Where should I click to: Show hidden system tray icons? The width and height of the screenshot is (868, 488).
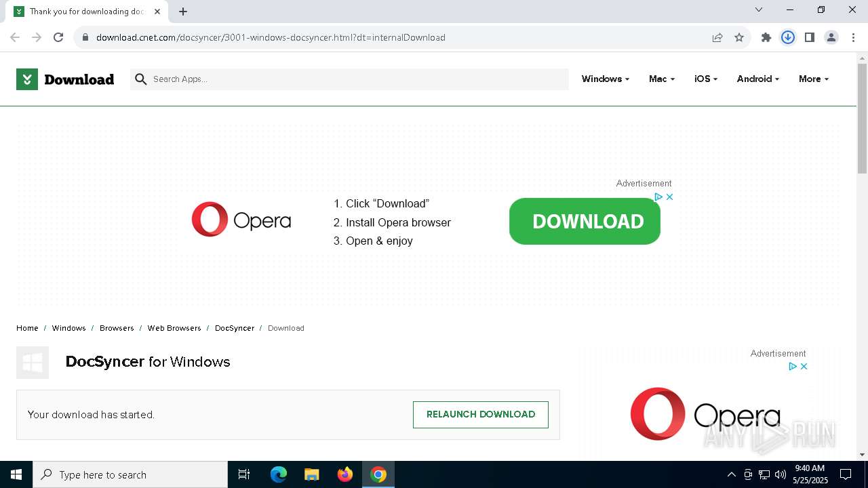(x=731, y=474)
